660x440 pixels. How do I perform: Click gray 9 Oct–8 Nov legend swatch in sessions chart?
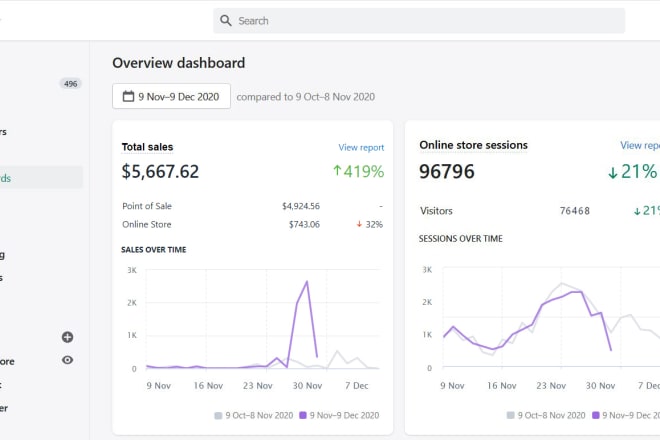(x=511, y=416)
